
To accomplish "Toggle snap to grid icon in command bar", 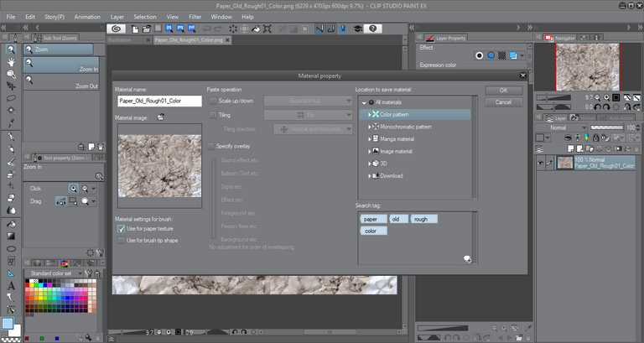I will click(x=342, y=29).
